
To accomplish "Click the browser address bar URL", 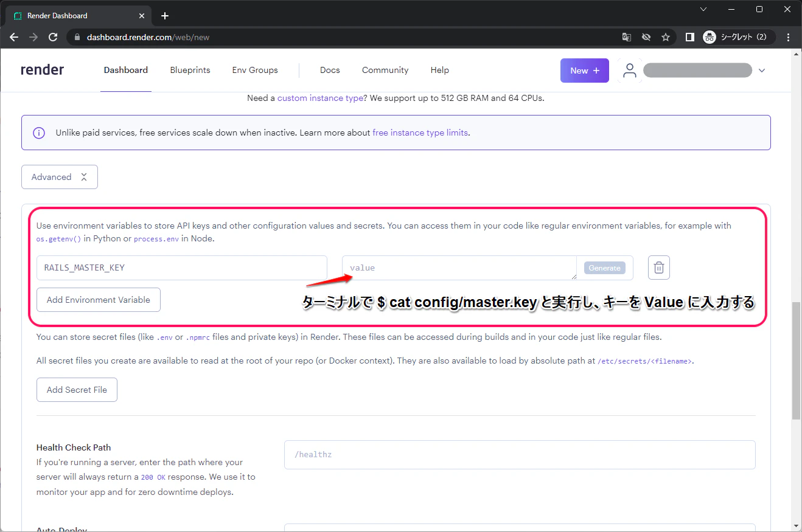I will coord(148,37).
